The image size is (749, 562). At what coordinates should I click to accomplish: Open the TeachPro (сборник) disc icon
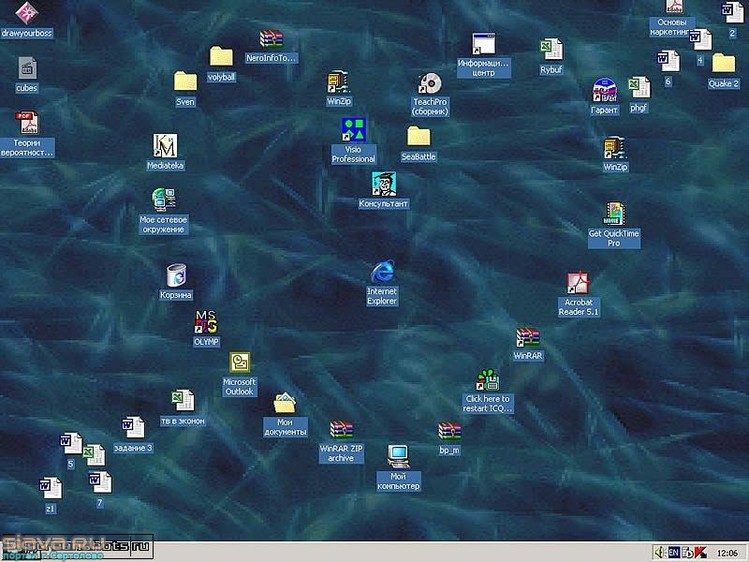tap(430, 83)
